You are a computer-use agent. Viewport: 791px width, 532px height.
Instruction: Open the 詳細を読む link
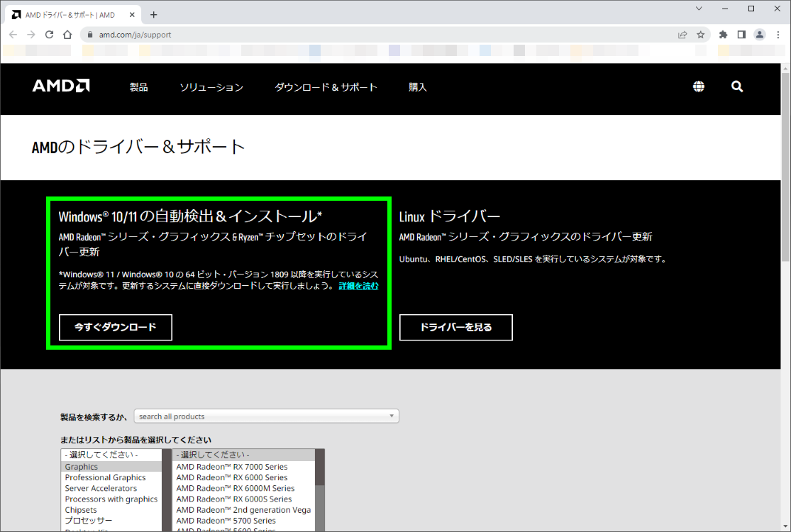[x=359, y=286]
